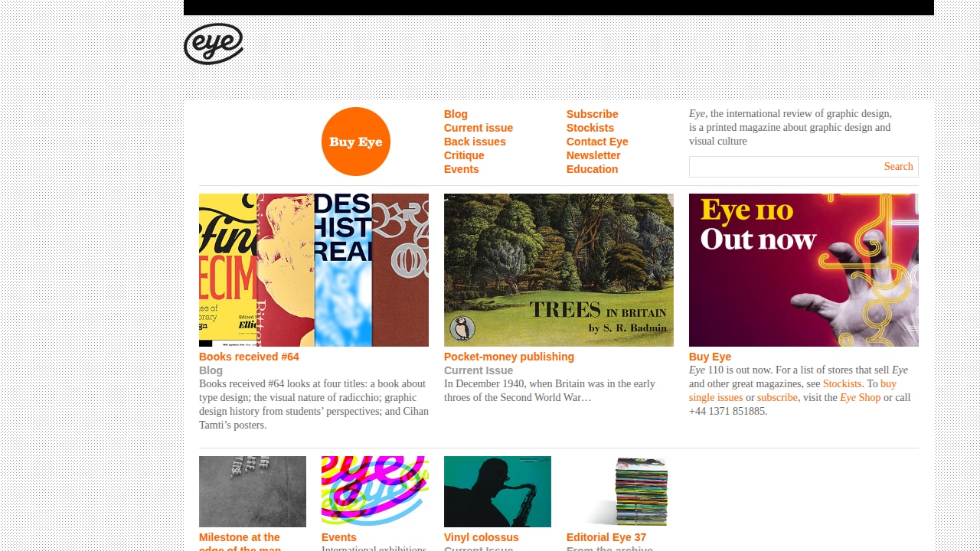This screenshot has width=980, height=551.
Task: Open the Stockists navigation link
Action: pyautogui.click(x=590, y=128)
